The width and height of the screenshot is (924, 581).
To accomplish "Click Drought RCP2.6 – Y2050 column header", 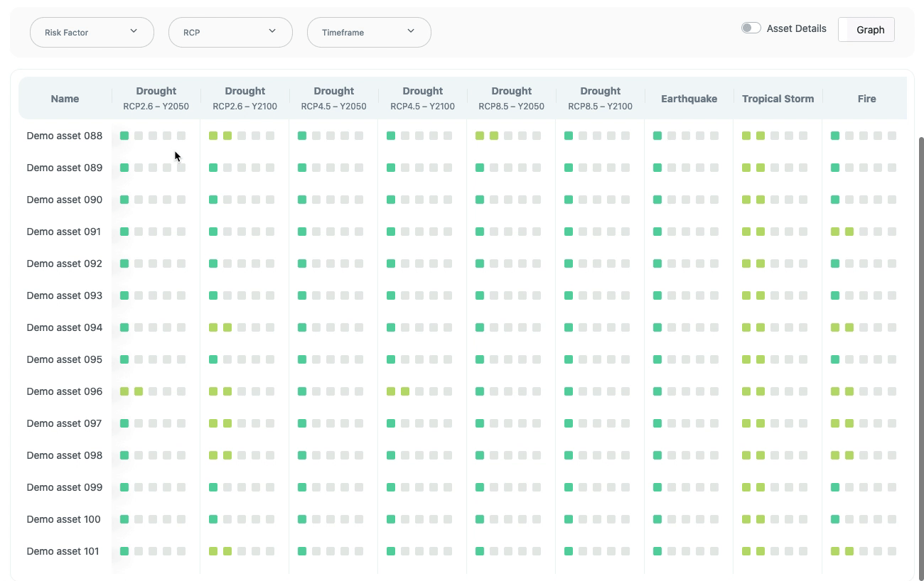I will 156,99.
